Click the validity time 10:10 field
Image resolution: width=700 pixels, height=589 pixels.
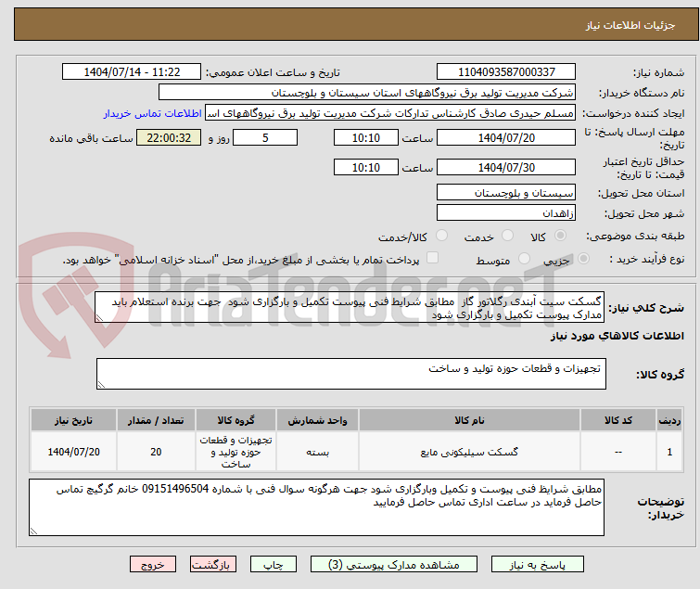click(x=366, y=167)
